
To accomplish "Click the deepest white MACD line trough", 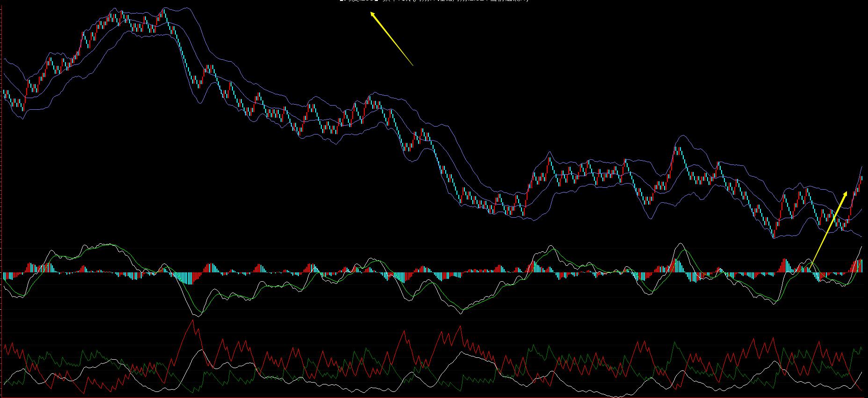I will point(197,316).
